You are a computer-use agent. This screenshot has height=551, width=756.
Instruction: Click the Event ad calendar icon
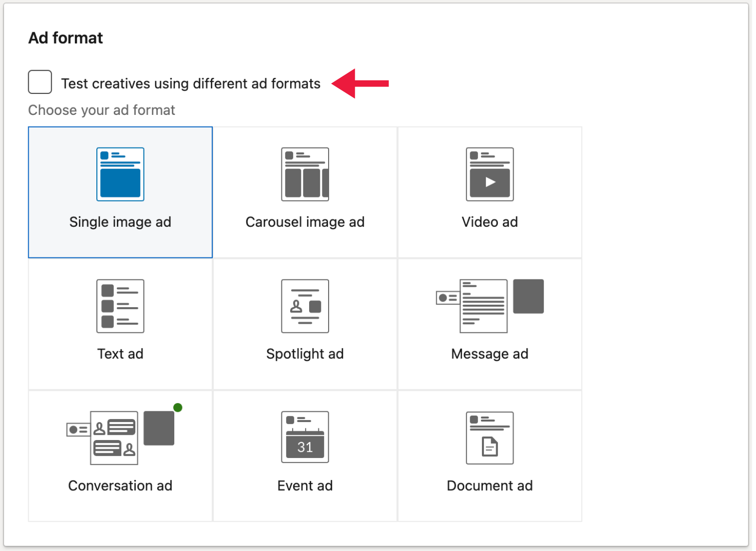[x=305, y=437]
